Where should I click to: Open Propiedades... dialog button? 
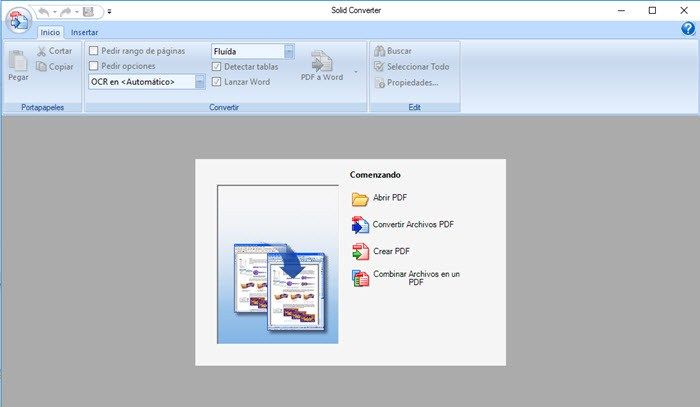click(x=406, y=83)
